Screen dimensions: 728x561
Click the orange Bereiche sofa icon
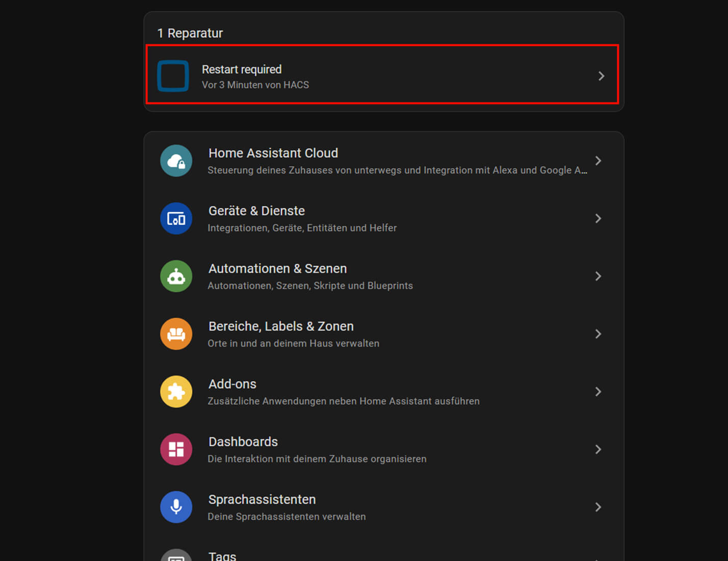click(x=176, y=334)
